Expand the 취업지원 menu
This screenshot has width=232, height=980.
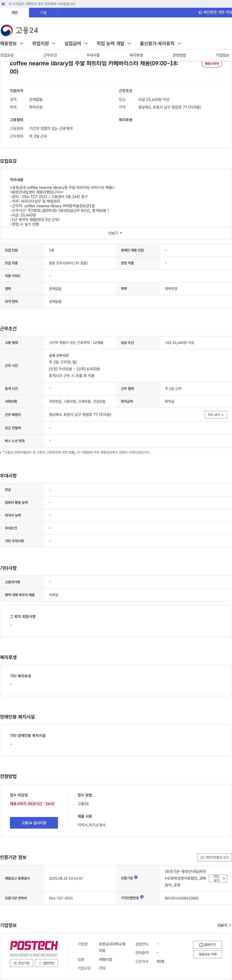[x=44, y=44]
